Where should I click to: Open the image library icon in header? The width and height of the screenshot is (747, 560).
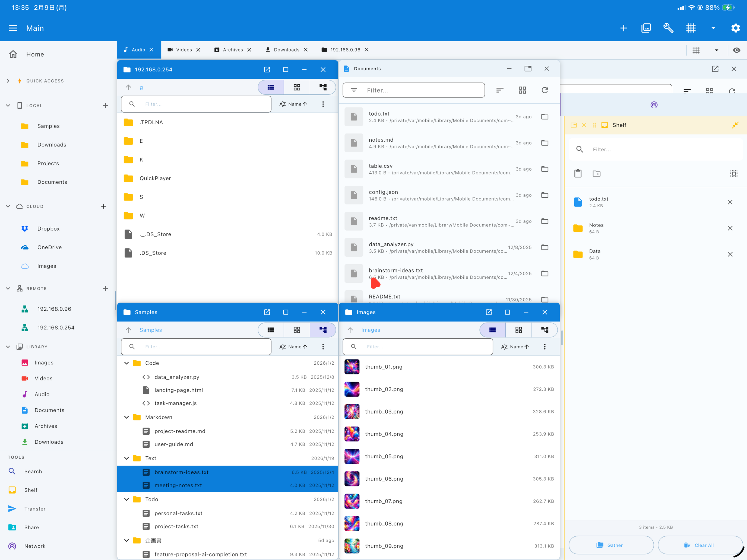click(646, 28)
